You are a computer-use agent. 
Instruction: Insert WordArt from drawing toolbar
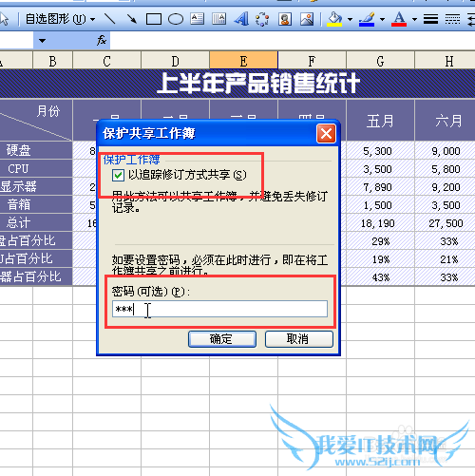[x=241, y=19]
